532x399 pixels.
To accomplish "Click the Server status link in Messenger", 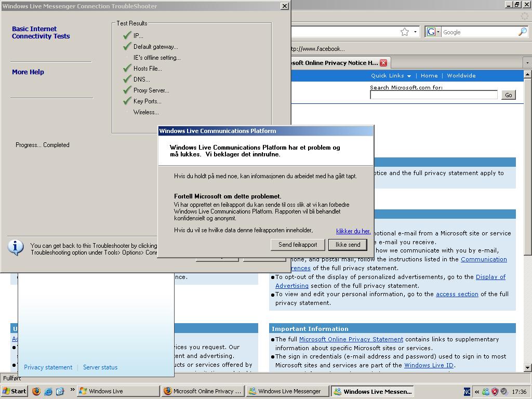I will click(x=100, y=367).
